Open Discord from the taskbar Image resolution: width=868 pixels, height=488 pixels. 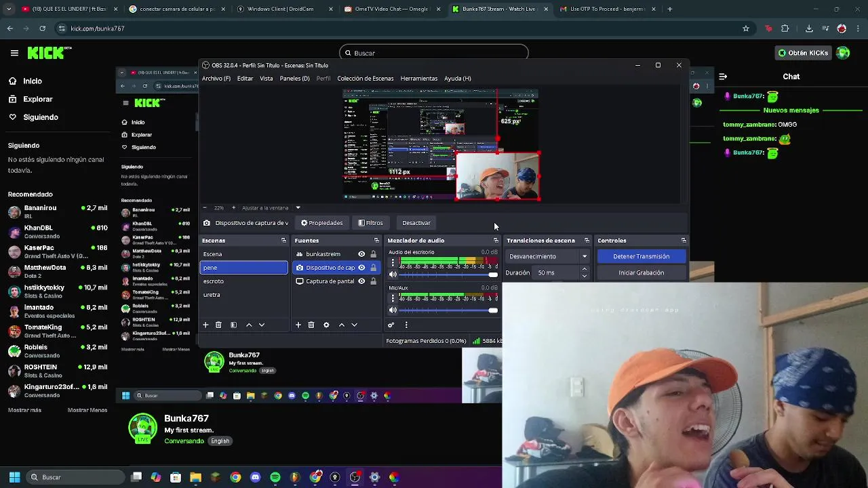click(x=255, y=477)
